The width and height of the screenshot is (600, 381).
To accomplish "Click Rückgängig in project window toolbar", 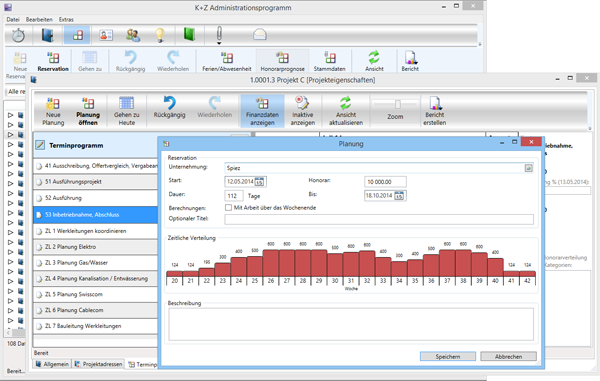I will coord(170,108).
